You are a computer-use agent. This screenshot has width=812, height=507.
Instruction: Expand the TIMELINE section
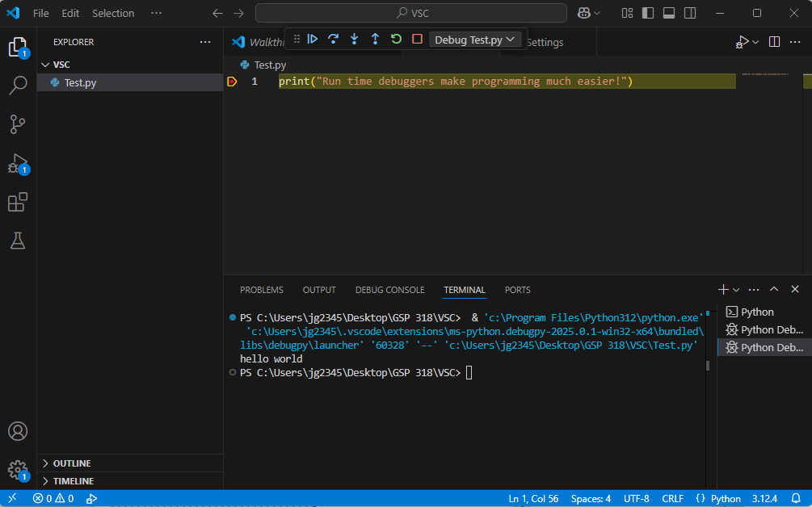(x=74, y=481)
